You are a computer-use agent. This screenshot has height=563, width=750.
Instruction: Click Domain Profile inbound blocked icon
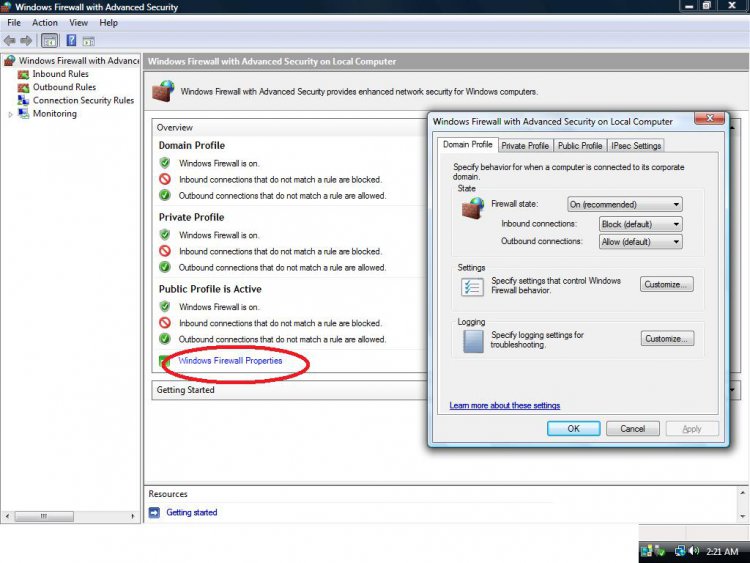click(165, 179)
